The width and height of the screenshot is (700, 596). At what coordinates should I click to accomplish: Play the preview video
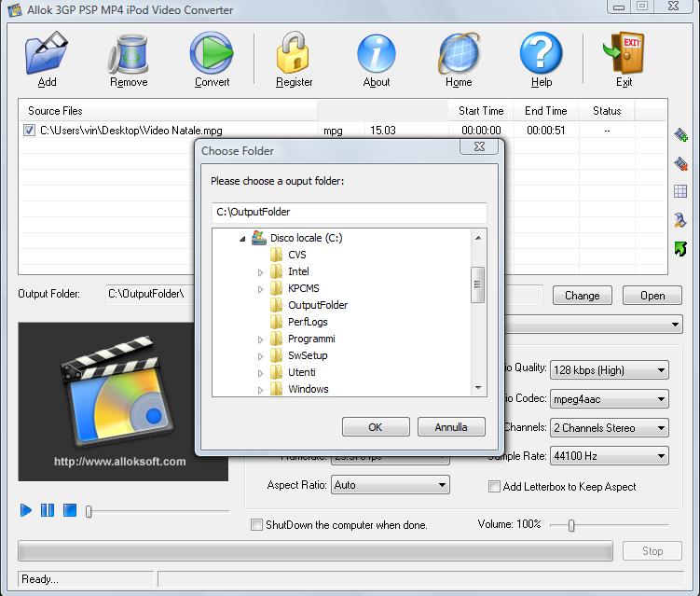point(26,510)
